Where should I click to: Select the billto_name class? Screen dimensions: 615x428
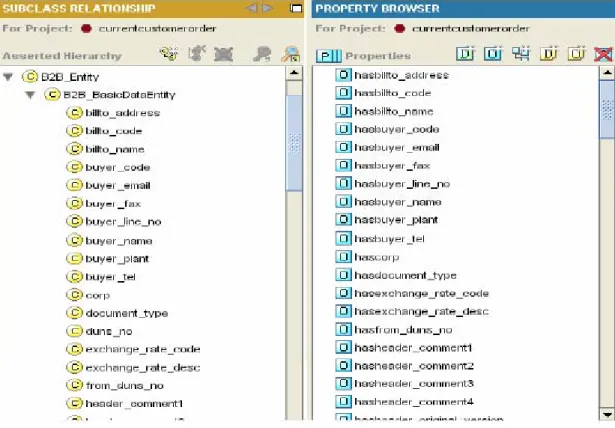tap(115, 149)
